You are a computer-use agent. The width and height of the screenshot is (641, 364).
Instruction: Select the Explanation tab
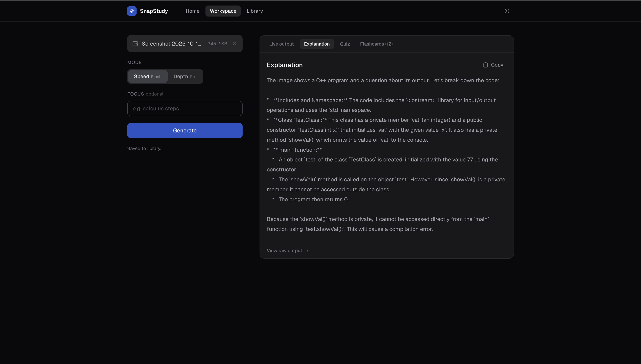[317, 44]
